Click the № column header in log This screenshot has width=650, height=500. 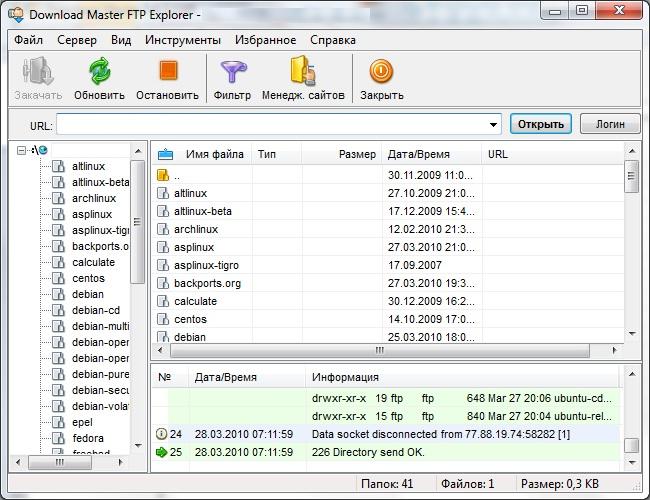coord(165,377)
